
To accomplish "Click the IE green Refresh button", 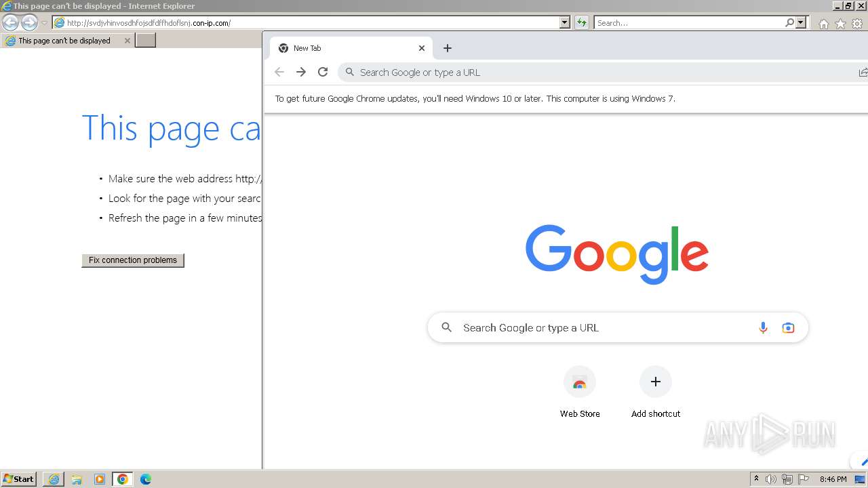I will [x=582, y=22].
